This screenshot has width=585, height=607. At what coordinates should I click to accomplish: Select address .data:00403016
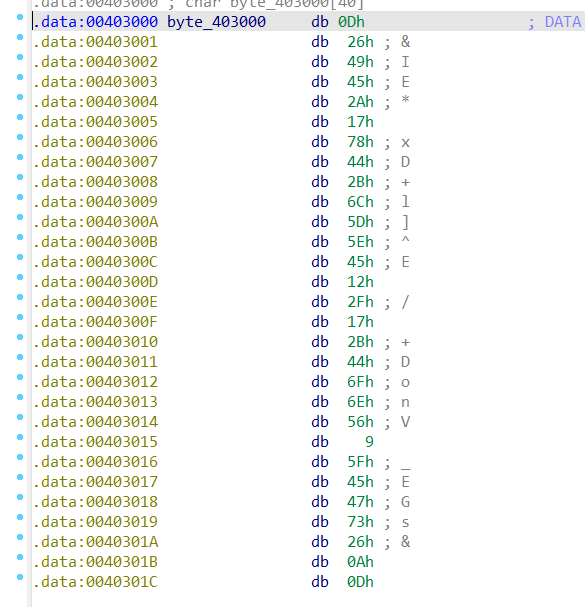click(x=95, y=462)
